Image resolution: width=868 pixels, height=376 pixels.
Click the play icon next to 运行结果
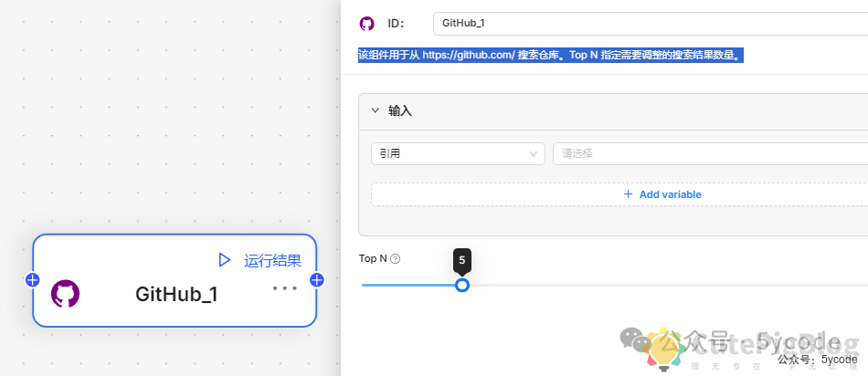click(224, 260)
